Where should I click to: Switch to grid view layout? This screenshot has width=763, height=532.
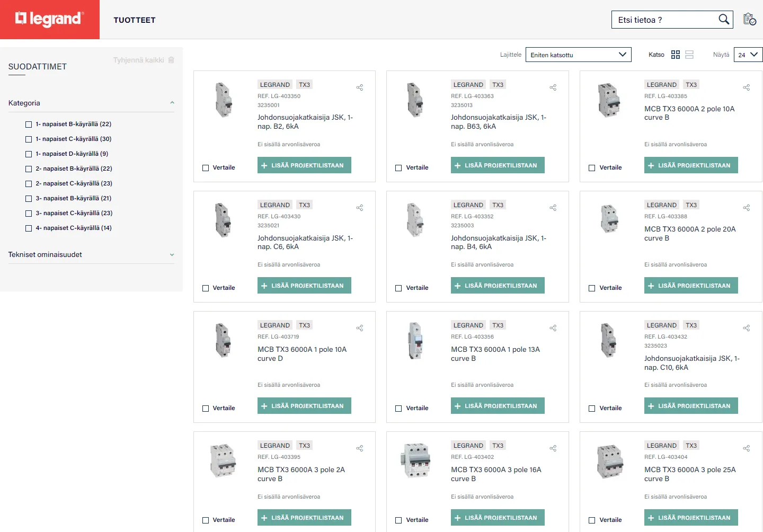tap(675, 55)
